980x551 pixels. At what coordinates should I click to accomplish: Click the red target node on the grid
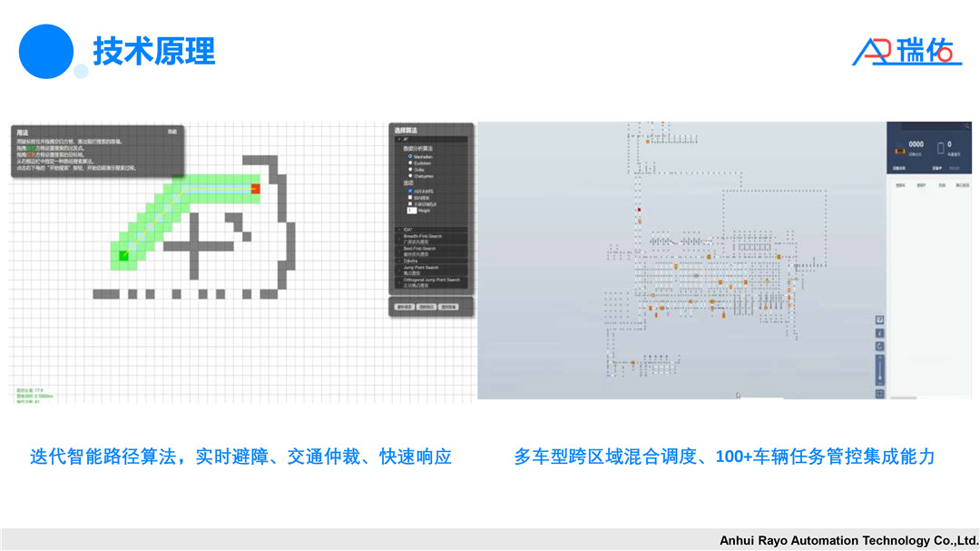click(255, 189)
